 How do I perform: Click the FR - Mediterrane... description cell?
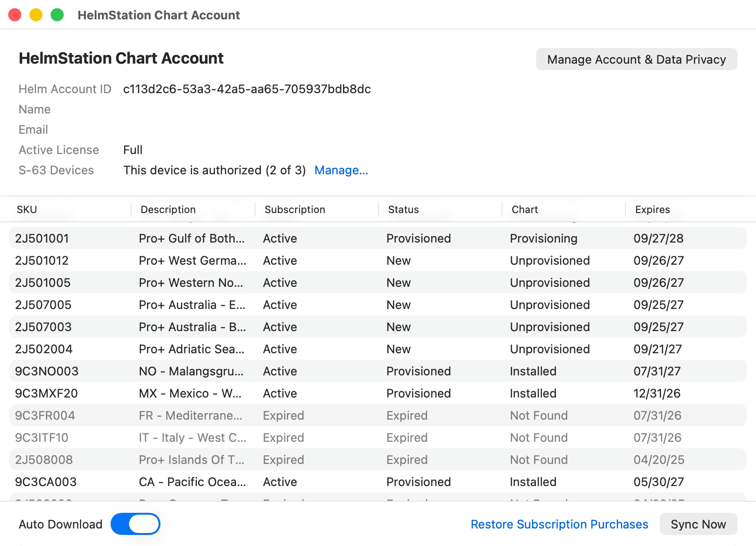190,415
